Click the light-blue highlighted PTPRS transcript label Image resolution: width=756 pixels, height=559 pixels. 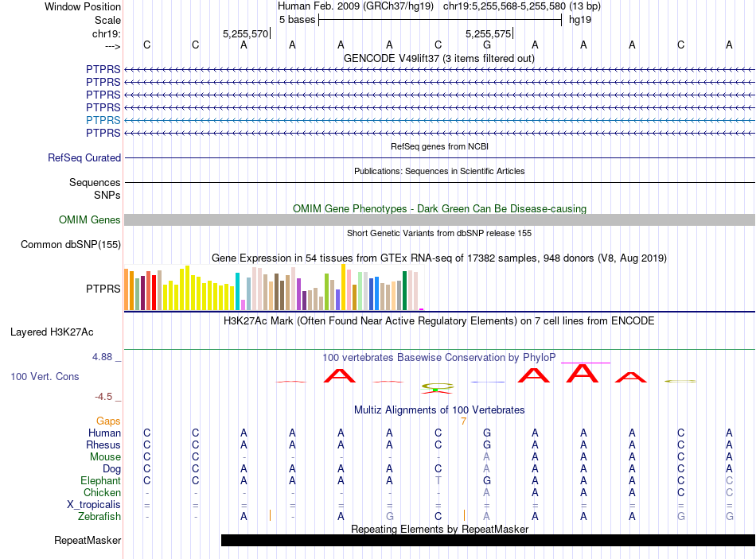[x=103, y=120]
